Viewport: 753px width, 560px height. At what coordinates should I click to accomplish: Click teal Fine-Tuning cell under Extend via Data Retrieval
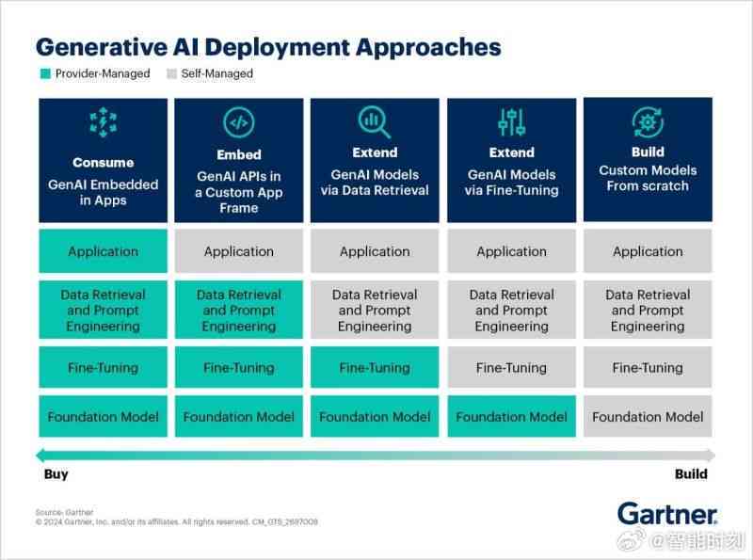(x=375, y=367)
